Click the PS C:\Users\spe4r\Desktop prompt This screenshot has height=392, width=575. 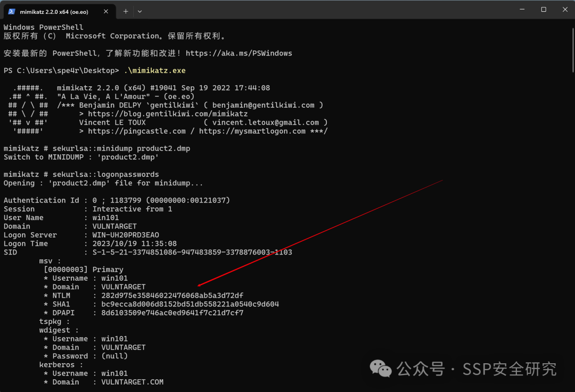(x=61, y=70)
